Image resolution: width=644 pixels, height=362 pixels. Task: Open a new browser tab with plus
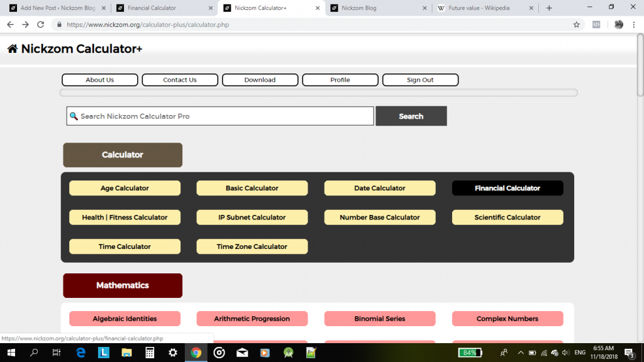(549, 8)
